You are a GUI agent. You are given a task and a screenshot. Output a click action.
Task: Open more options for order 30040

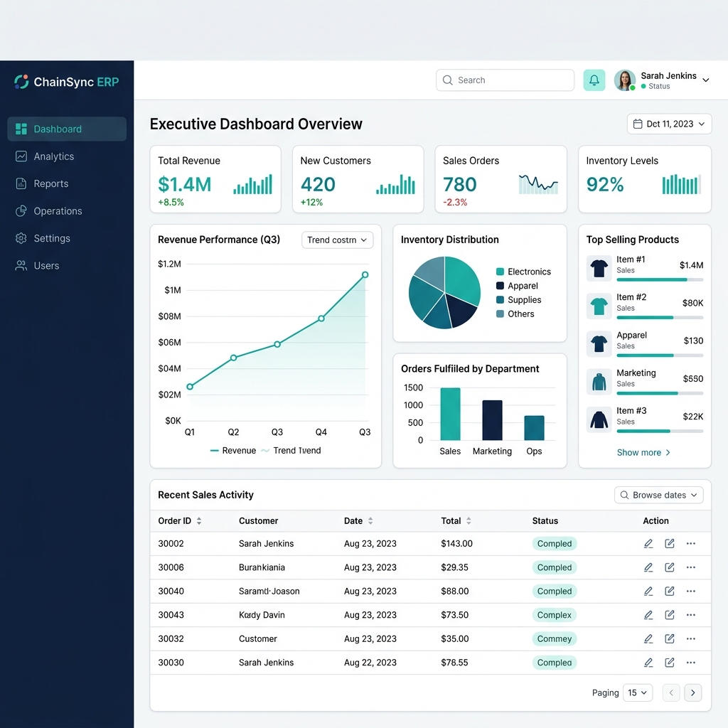(691, 591)
